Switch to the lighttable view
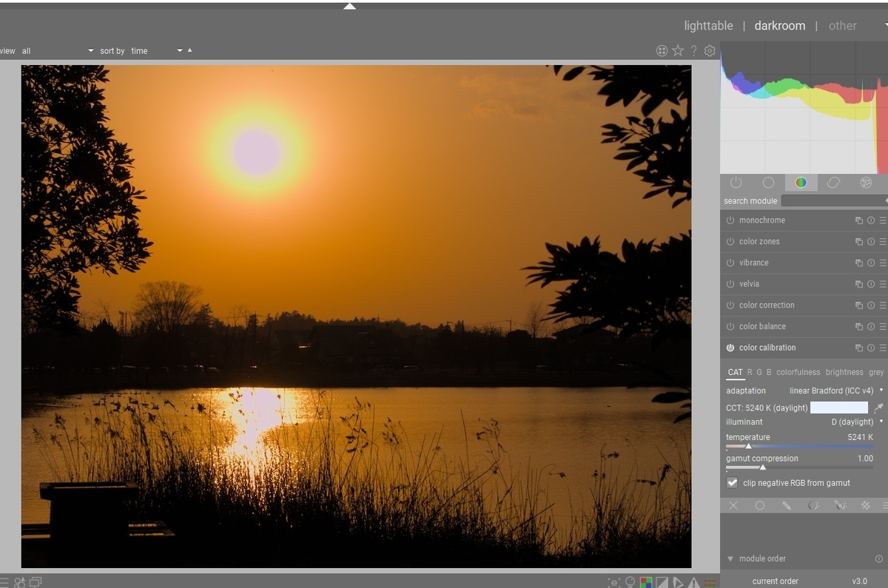888x588 pixels. [708, 26]
